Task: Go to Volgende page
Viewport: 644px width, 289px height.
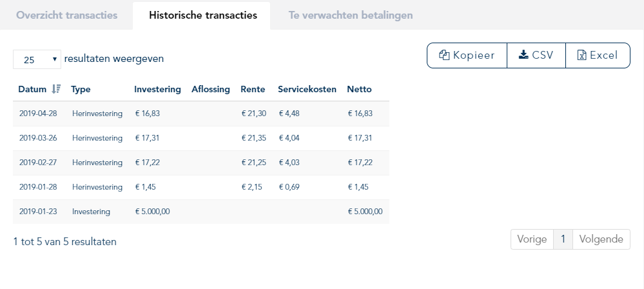Action: click(x=601, y=239)
